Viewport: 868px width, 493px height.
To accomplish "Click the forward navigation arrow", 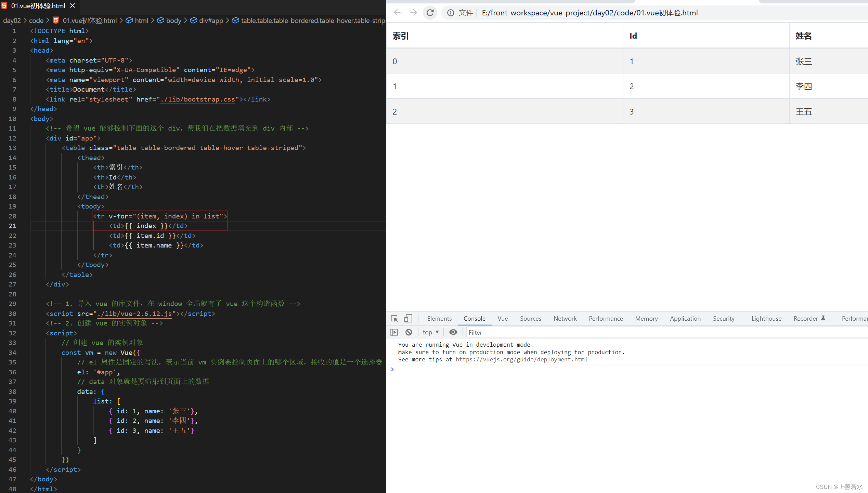I will [414, 13].
